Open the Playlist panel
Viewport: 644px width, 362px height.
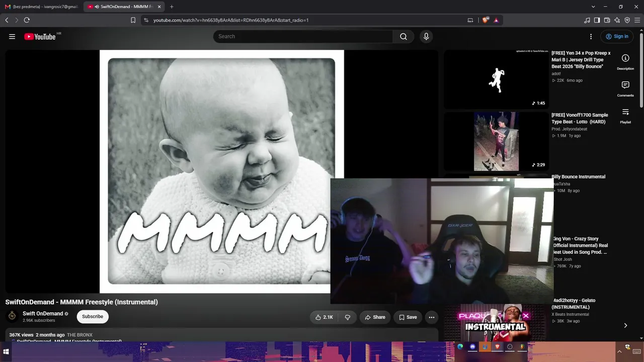point(625,116)
